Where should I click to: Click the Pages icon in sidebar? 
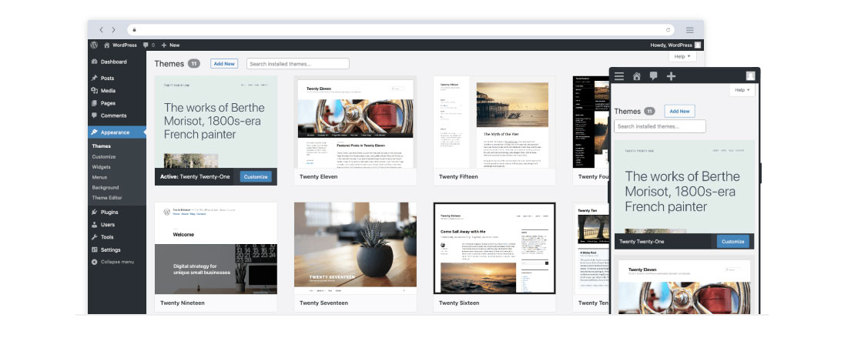[x=95, y=103]
